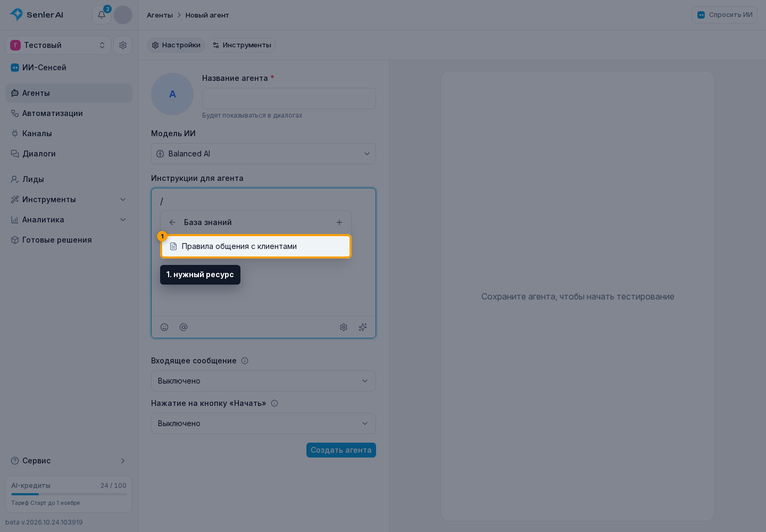Switch to the Инструменты tab
This screenshot has width=766, height=532.
pyautogui.click(x=242, y=45)
